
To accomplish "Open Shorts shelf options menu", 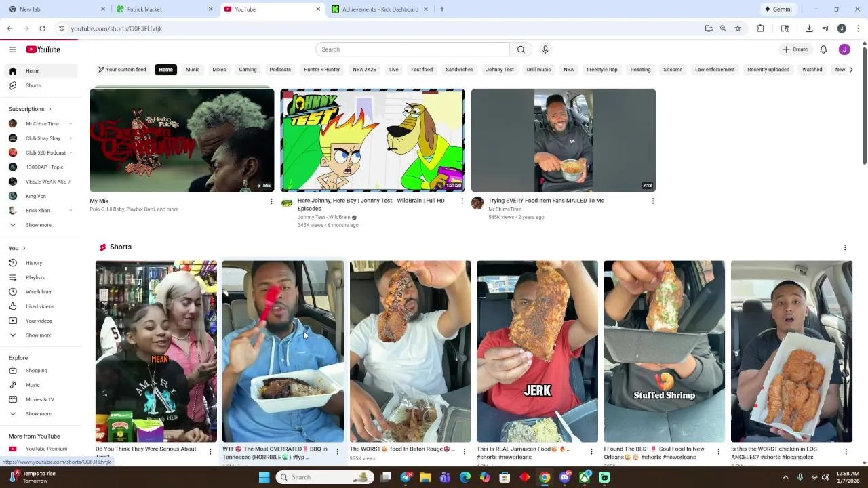I will (845, 247).
